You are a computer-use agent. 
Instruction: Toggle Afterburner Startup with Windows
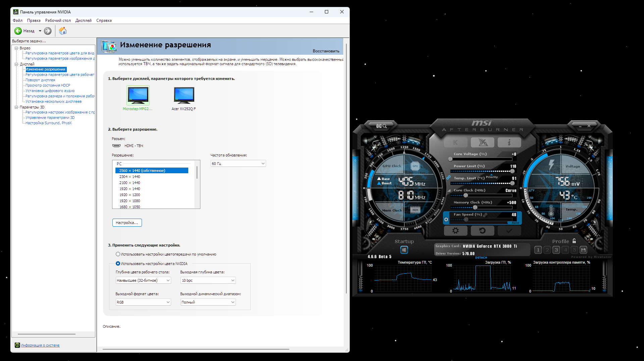[x=404, y=250]
